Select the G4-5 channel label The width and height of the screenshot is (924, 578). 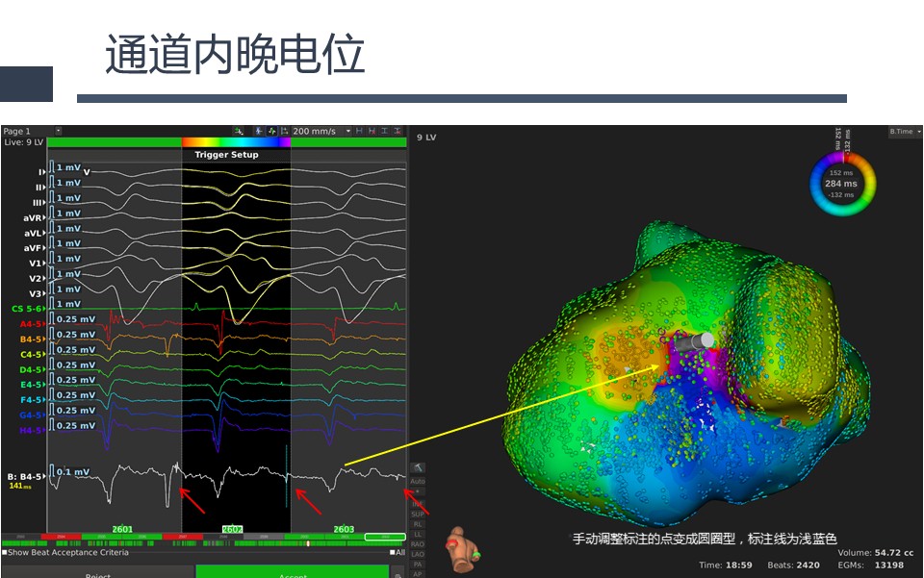click(31, 415)
